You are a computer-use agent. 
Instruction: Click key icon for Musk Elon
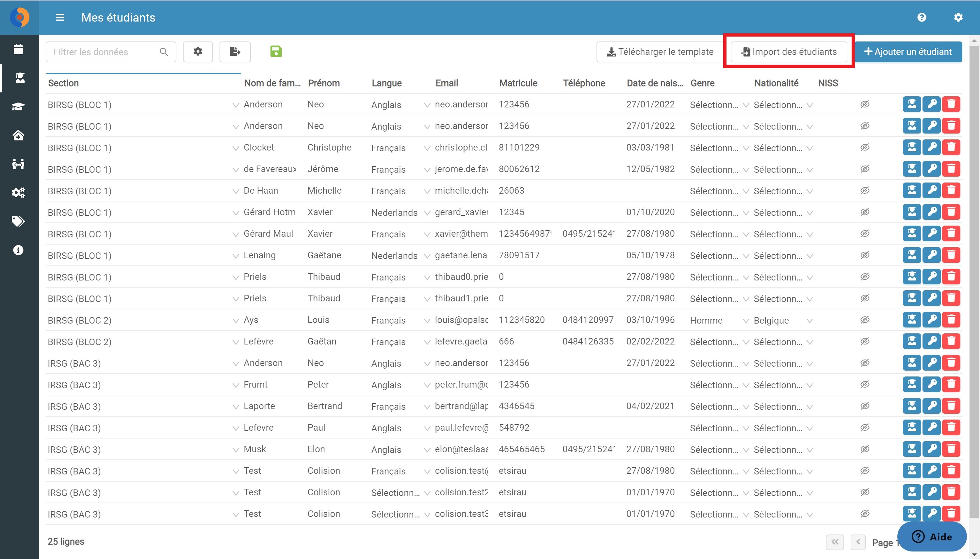pos(931,449)
